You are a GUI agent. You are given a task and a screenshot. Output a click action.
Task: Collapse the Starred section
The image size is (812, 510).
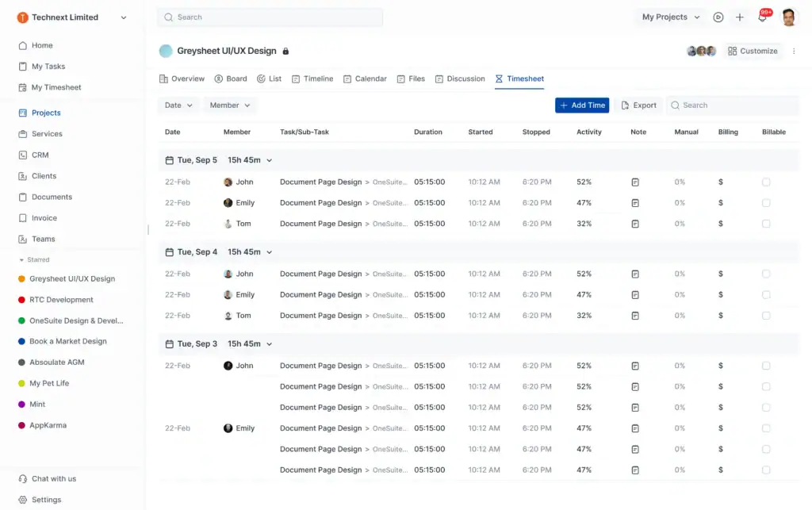pyautogui.click(x=21, y=260)
